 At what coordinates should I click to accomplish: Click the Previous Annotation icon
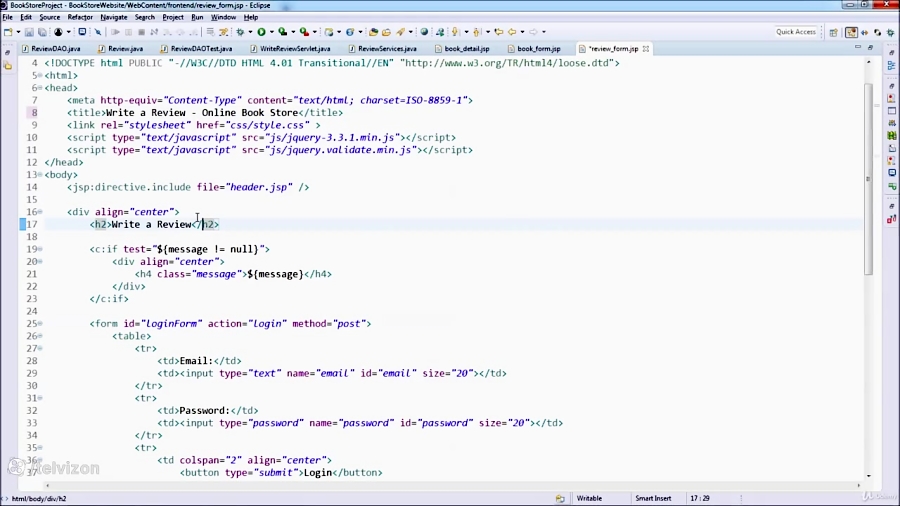[x=476, y=32]
